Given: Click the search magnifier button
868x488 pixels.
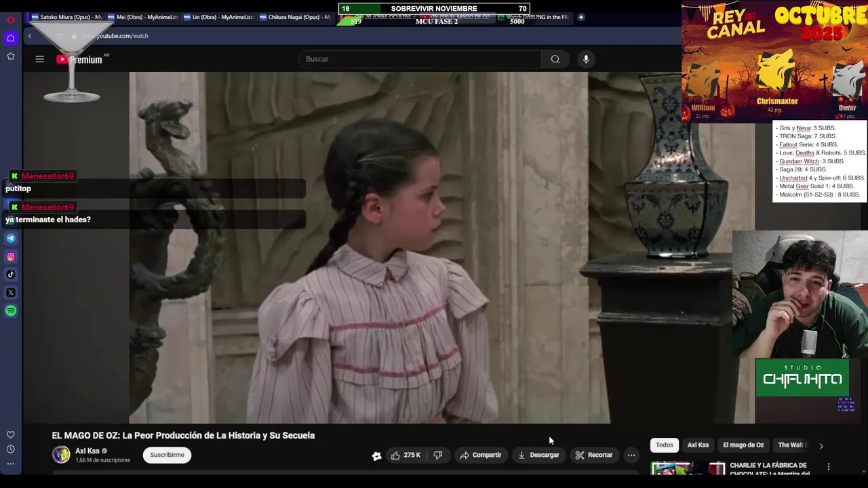Looking at the screenshot, I should coord(555,59).
